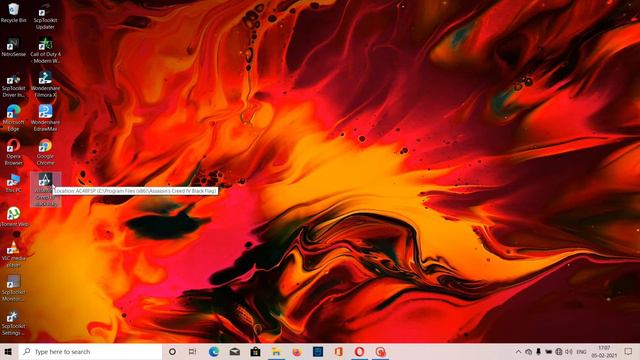This screenshot has width=640, height=360.
Task: Open the Windows Start menu
Action: click(x=8, y=351)
